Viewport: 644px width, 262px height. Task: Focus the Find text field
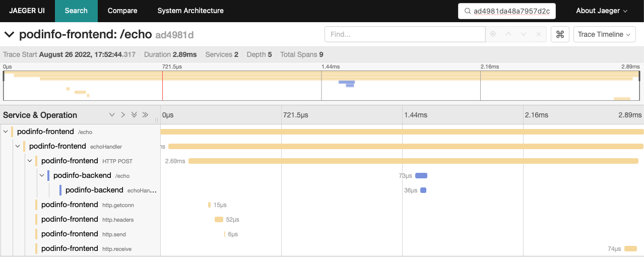pos(405,34)
